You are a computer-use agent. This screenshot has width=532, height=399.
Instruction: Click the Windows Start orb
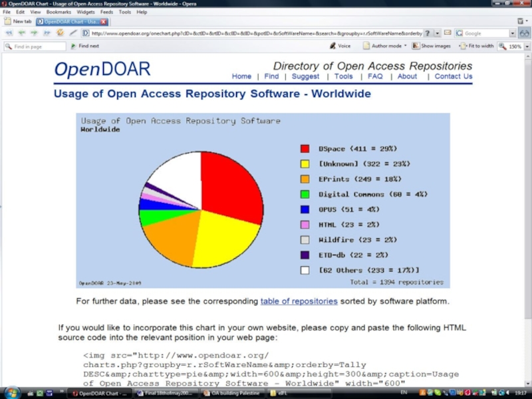point(12,392)
